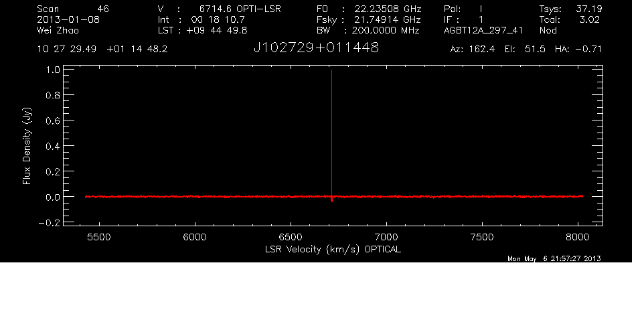Click the 6000 velocity tick label

(x=195, y=237)
